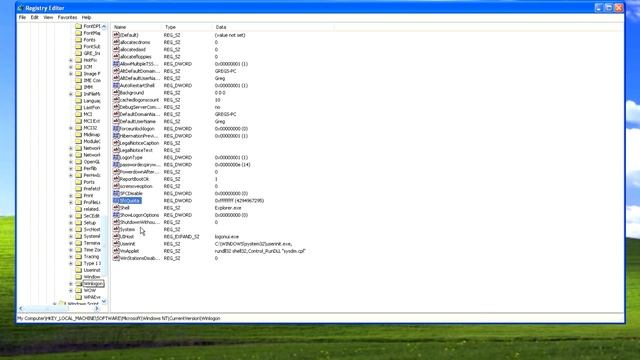Click the REG_EXPAND_SZ type cell
The height and width of the screenshot is (360, 640).
181,237
